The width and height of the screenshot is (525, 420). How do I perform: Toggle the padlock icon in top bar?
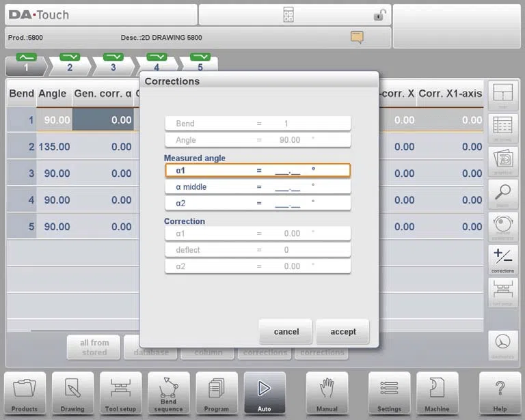coord(379,15)
